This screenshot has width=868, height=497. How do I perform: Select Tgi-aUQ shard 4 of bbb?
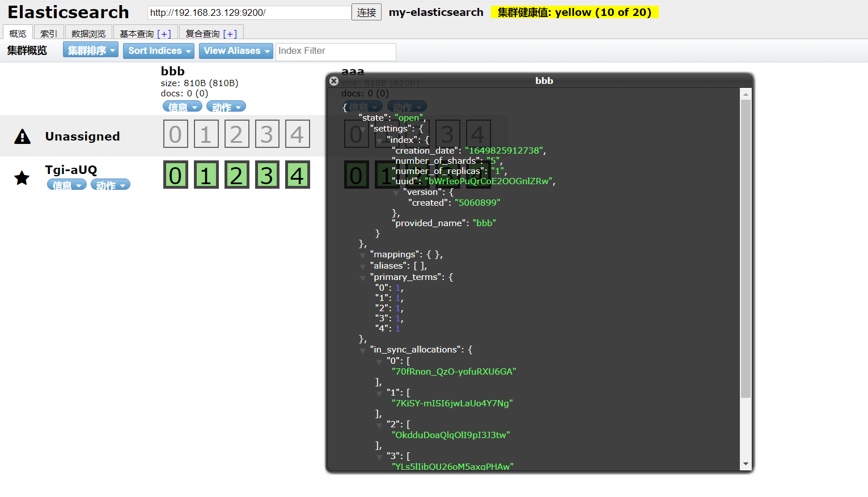297,175
